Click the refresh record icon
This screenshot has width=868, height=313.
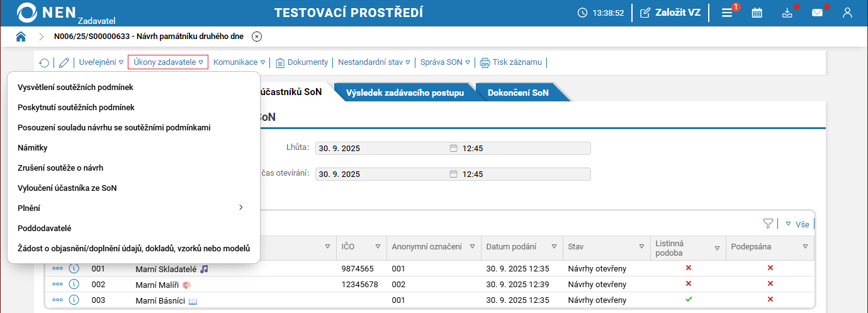coord(44,62)
